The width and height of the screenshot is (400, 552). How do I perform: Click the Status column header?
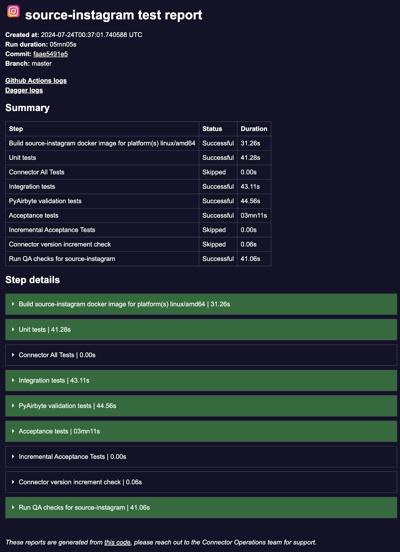212,129
